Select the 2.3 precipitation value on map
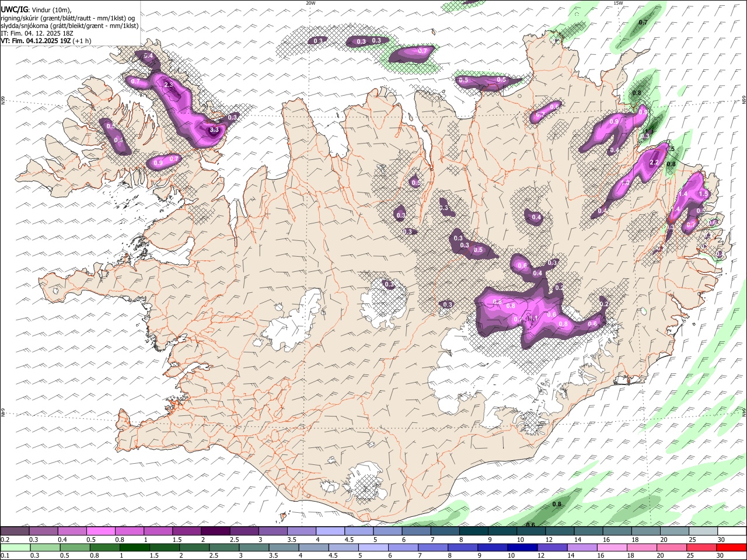This screenshot has width=747, height=560. (169, 85)
